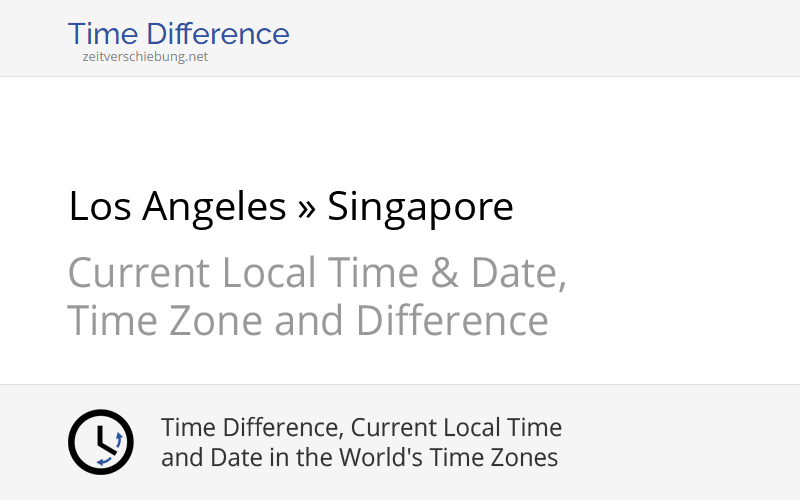Viewport: 800px width, 500px height.
Task: Select the Los Angeles city name
Action: (x=177, y=207)
